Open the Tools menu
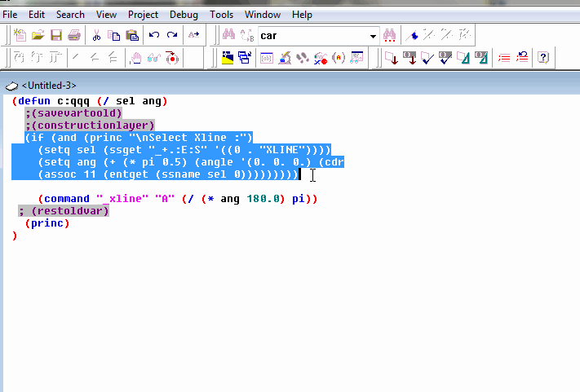Viewport: 580px width, 392px height. 221,15
